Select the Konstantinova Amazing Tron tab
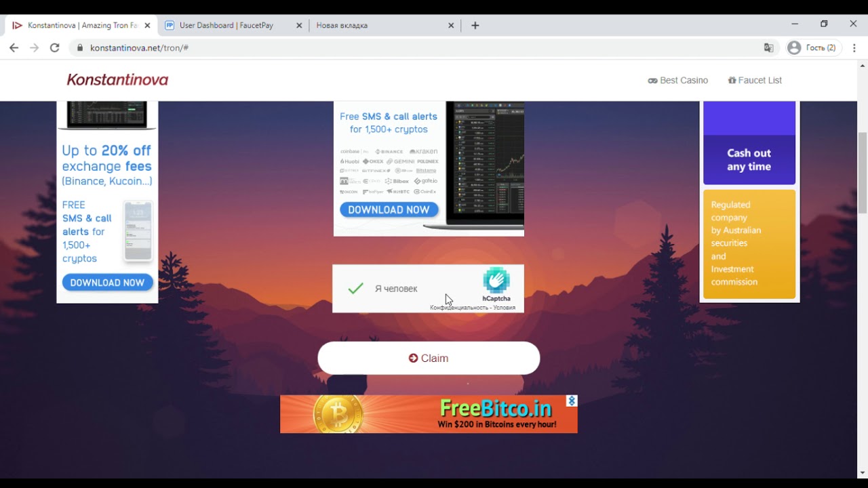 point(81,25)
